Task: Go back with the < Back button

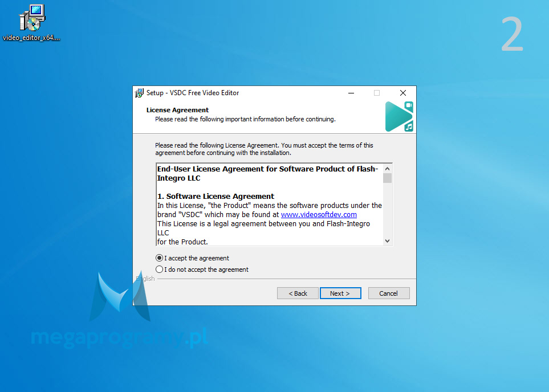Action: point(298,293)
